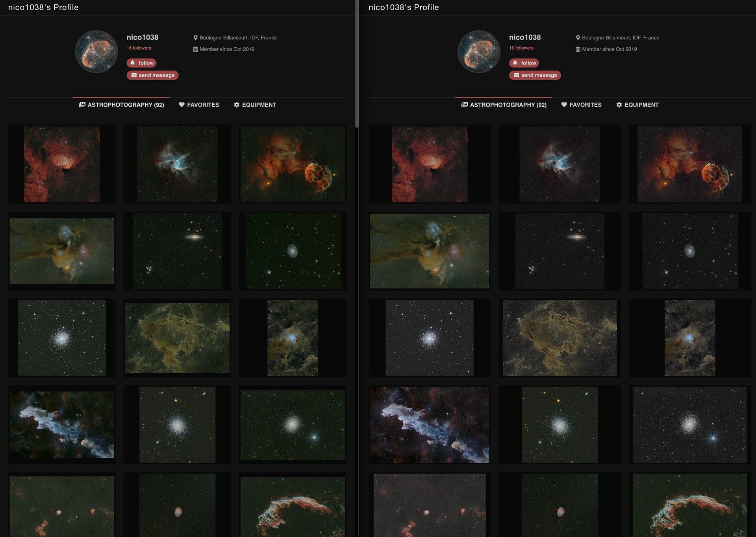
Task: Open blue-white nebula thumbnail, left pane first row
Action: [x=177, y=164]
